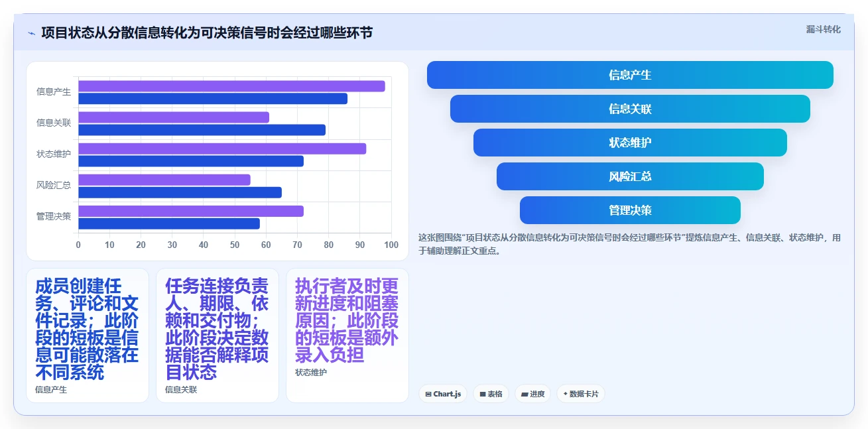Click the 信息产生 chart axis label

[54, 92]
